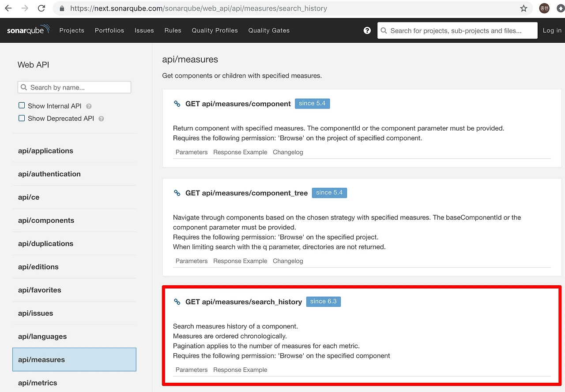Open the help question mark icon in navbar

point(367,30)
